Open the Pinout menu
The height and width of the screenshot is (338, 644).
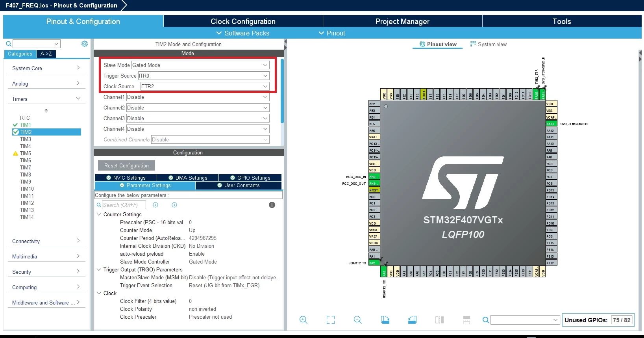(x=332, y=33)
